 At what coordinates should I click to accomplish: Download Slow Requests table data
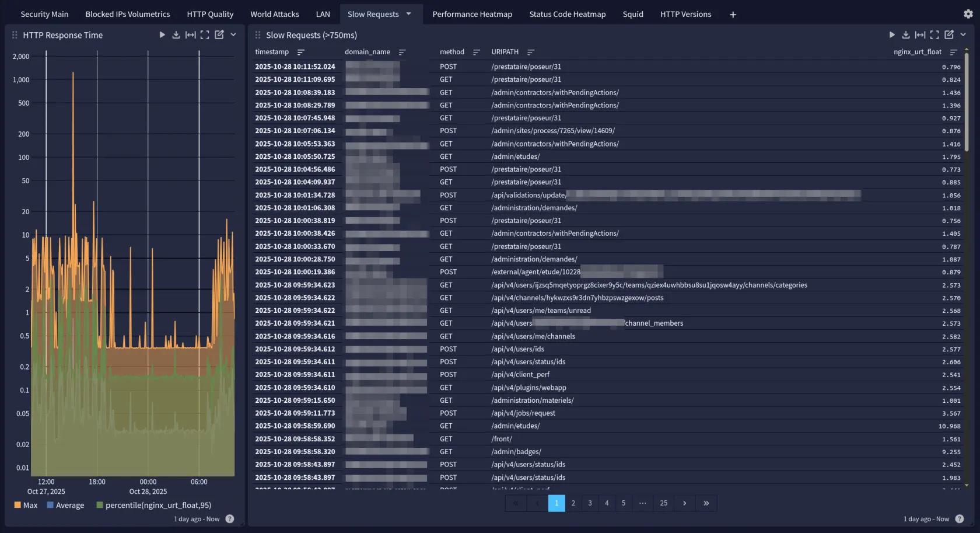click(x=906, y=35)
